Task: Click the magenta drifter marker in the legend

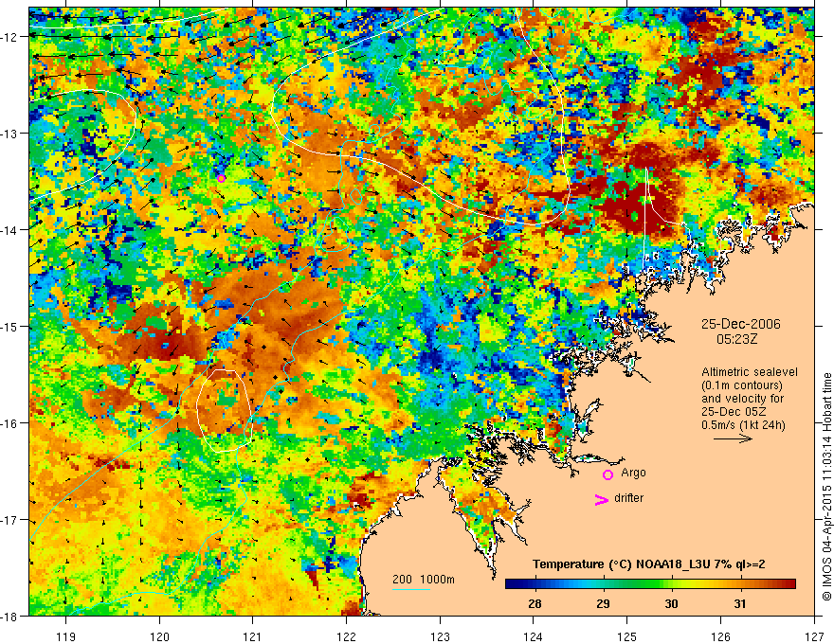Action: pyautogui.click(x=601, y=499)
